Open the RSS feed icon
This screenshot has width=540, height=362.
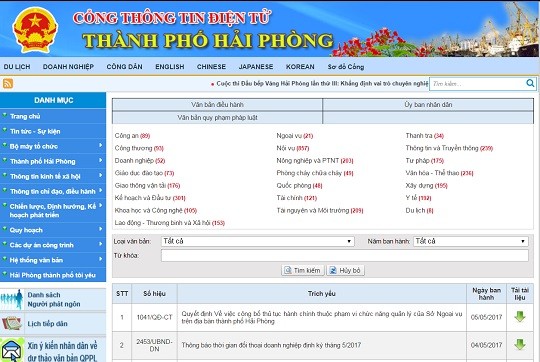coord(8,83)
